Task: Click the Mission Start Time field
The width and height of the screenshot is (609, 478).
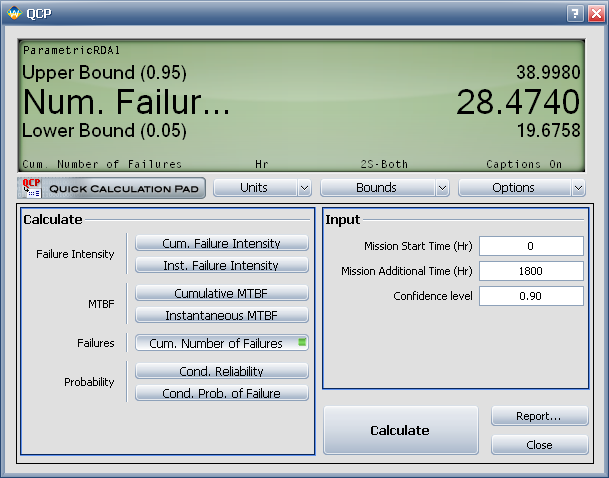Action: tap(530, 246)
